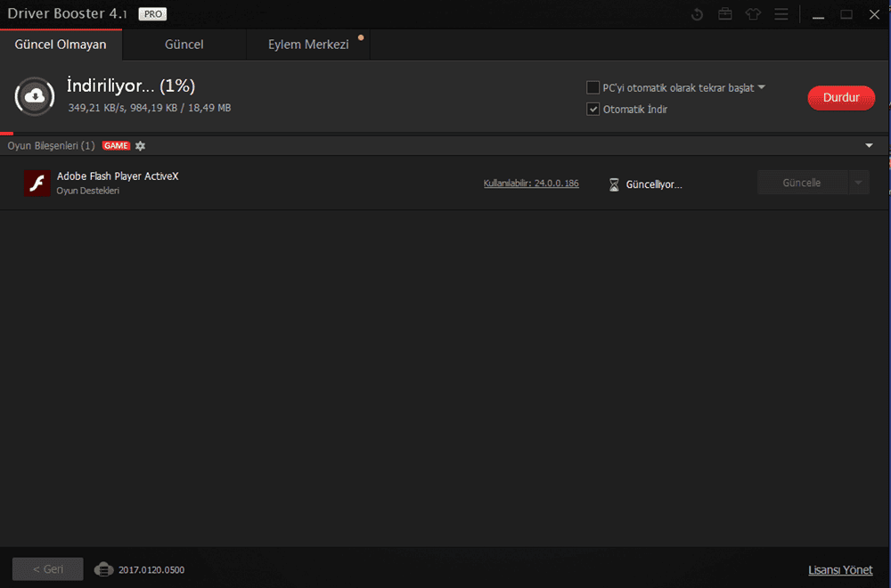Image resolution: width=891 pixels, height=588 pixels.
Task: Switch to the Güncel tab
Action: coord(184,44)
